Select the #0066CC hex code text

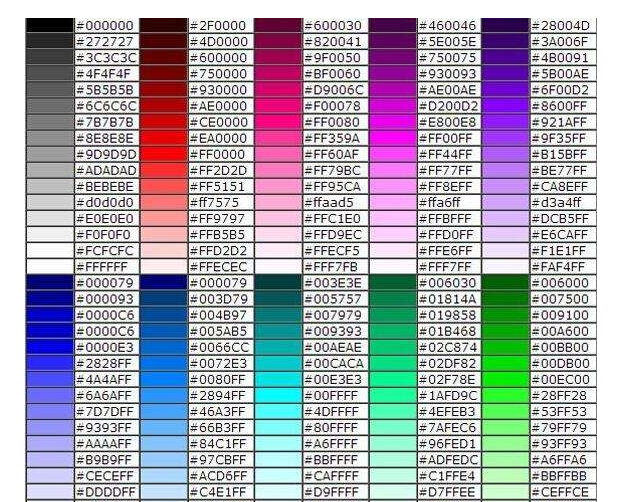pos(219,347)
